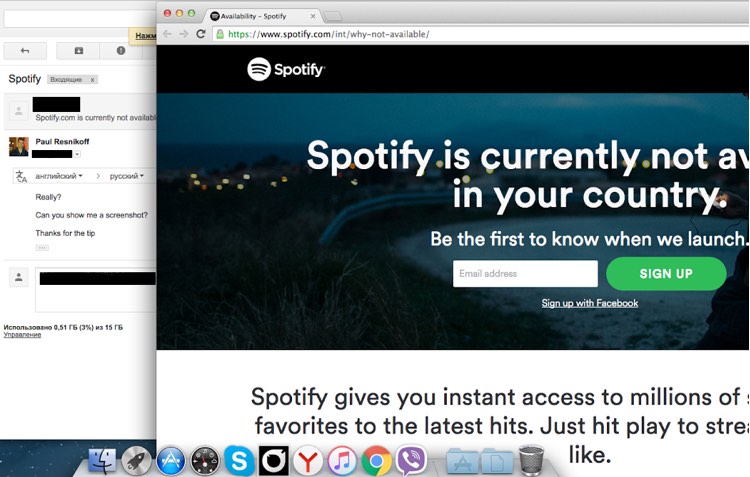The image size is (750, 477).
Task: Remove the Входящие label from conversation
Action: coord(92,80)
